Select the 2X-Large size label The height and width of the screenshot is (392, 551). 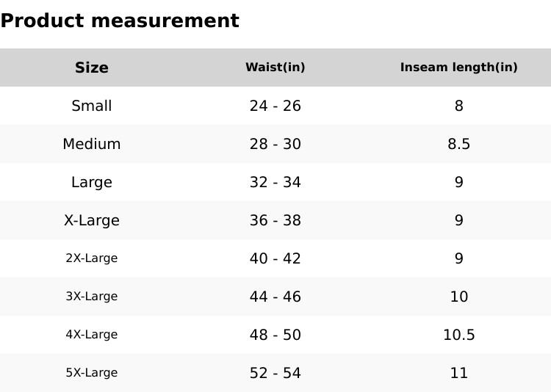(92, 258)
